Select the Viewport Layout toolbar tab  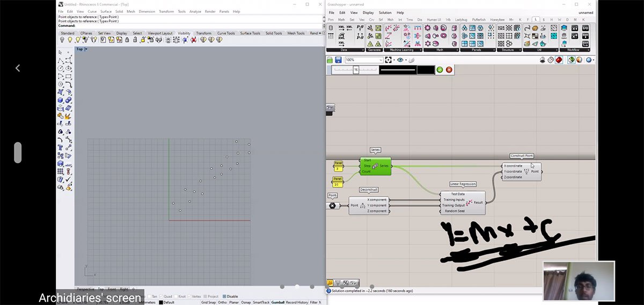pyautogui.click(x=160, y=33)
